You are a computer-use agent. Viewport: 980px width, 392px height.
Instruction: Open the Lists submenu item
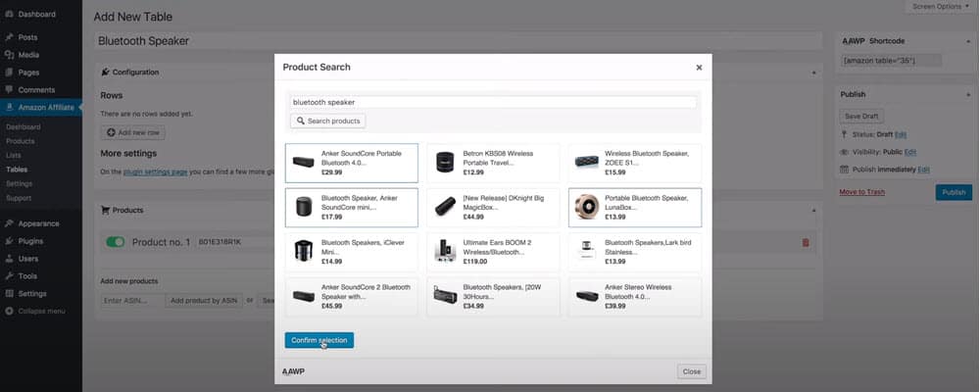coord(13,155)
